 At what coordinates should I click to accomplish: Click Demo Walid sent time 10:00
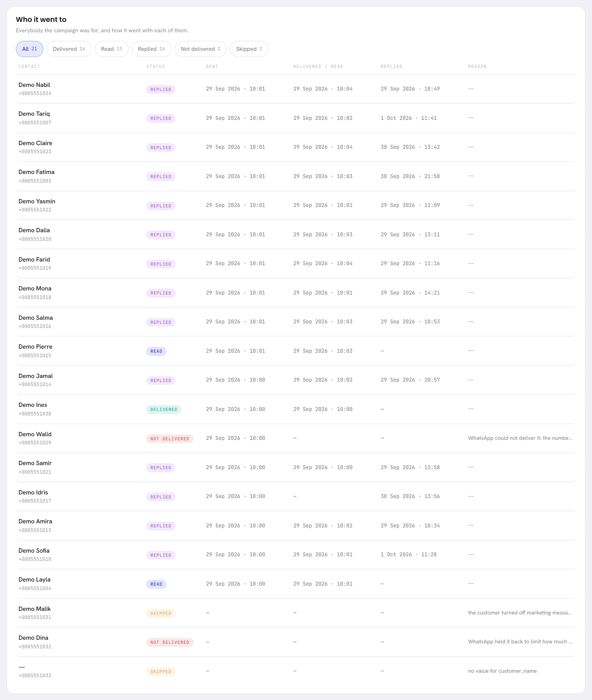pyautogui.click(x=236, y=438)
